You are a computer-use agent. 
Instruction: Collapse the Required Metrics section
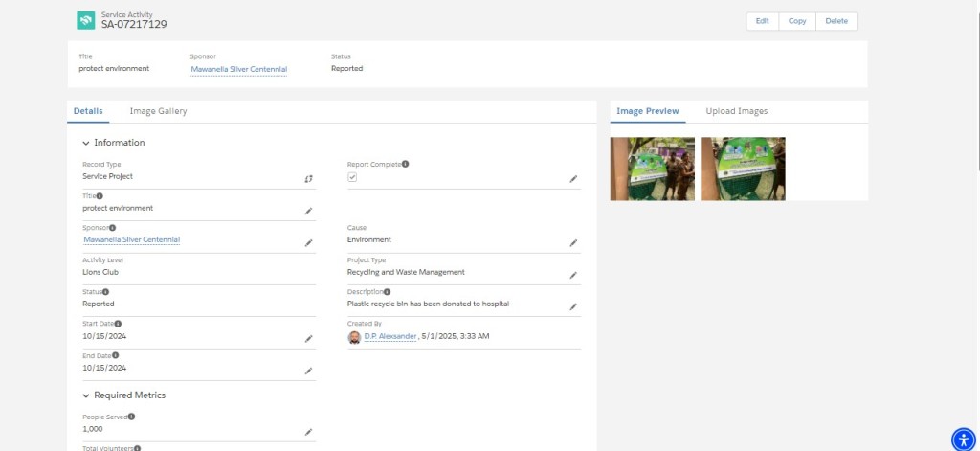(x=85, y=395)
